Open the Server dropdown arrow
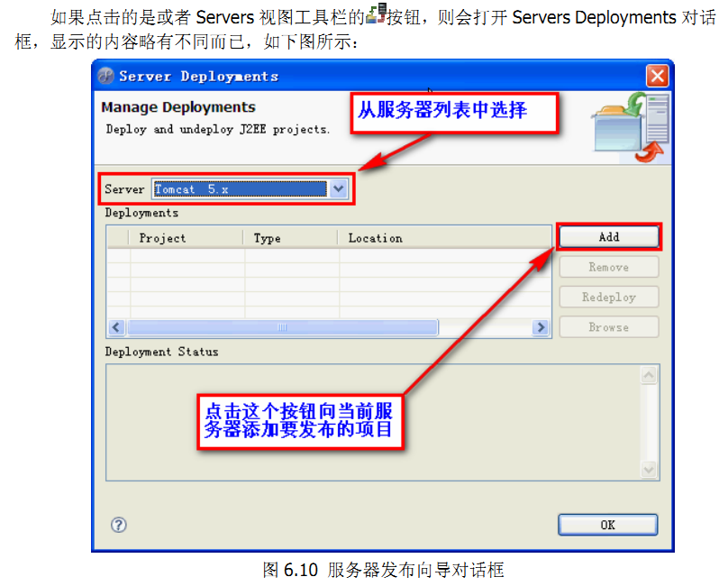The height and width of the screenshot is (586, 728). click(339, 188)
